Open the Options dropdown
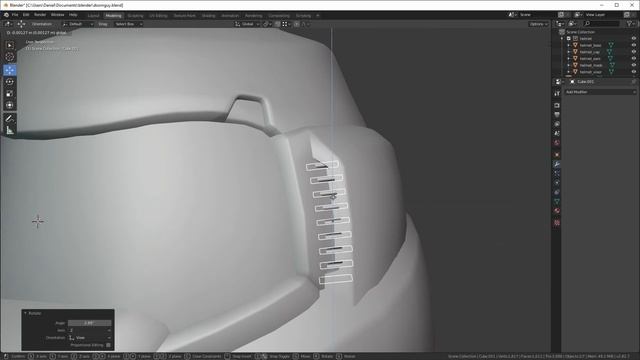 tap(539, 24)
